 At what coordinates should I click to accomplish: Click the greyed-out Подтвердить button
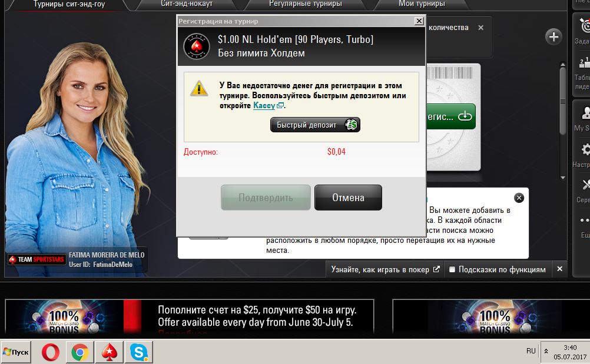click(266, 198)
